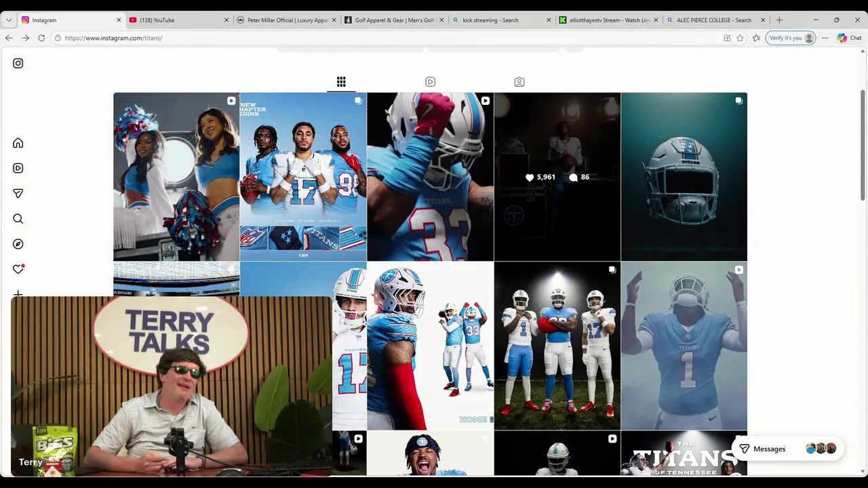Switch to the kick streaming Search tab
Viewport: 868px width, 488px height.
coord(502,20)
